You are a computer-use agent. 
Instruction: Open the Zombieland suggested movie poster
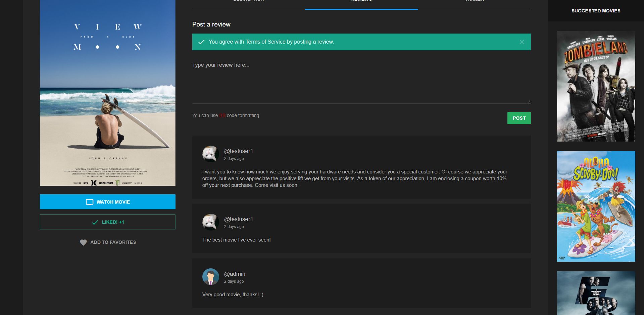(596, 86)
